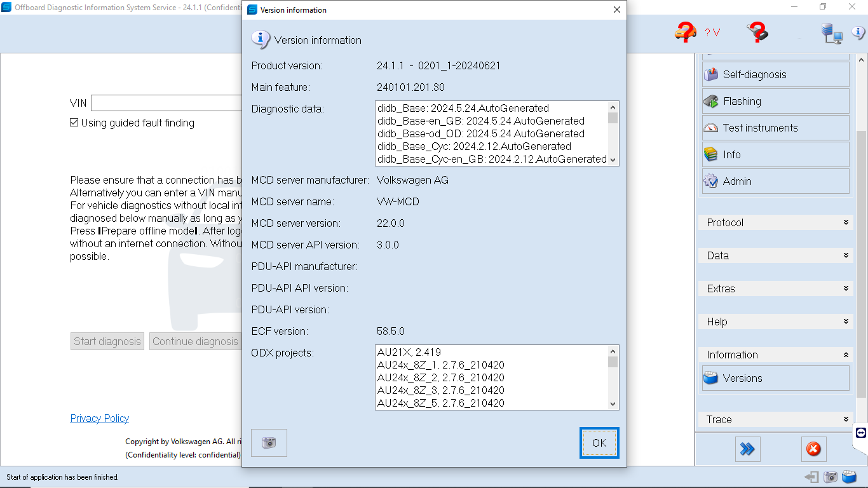
Task: Click the VIN input field
Action: pyautogui.click(x=166, y=103)
